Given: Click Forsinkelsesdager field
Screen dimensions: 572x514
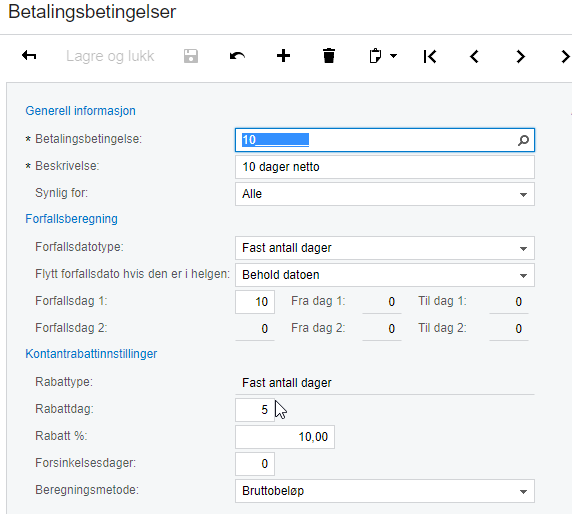Looking at the screenshot, I should tap(255, 464).
